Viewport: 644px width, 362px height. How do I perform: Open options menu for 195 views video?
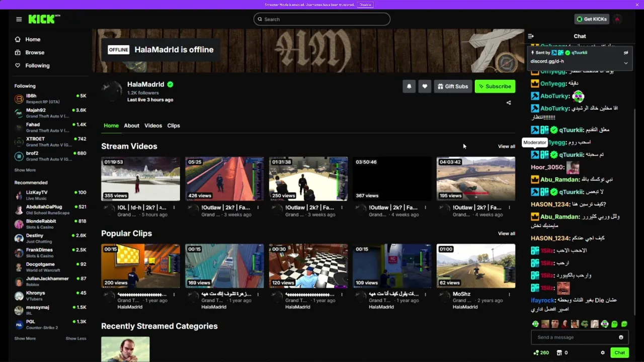[x=510, y=208]
